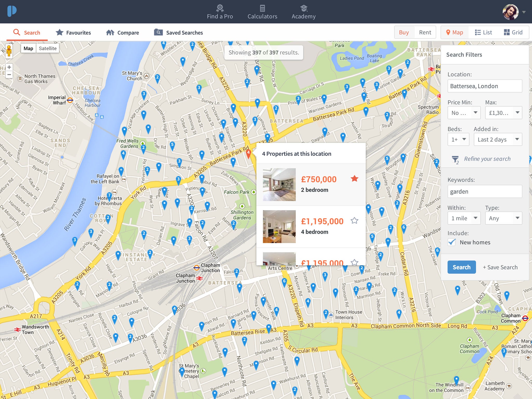532x399 pixels.
Task: Click the Street View pegman icon
Action: click(x=9, y=51)
